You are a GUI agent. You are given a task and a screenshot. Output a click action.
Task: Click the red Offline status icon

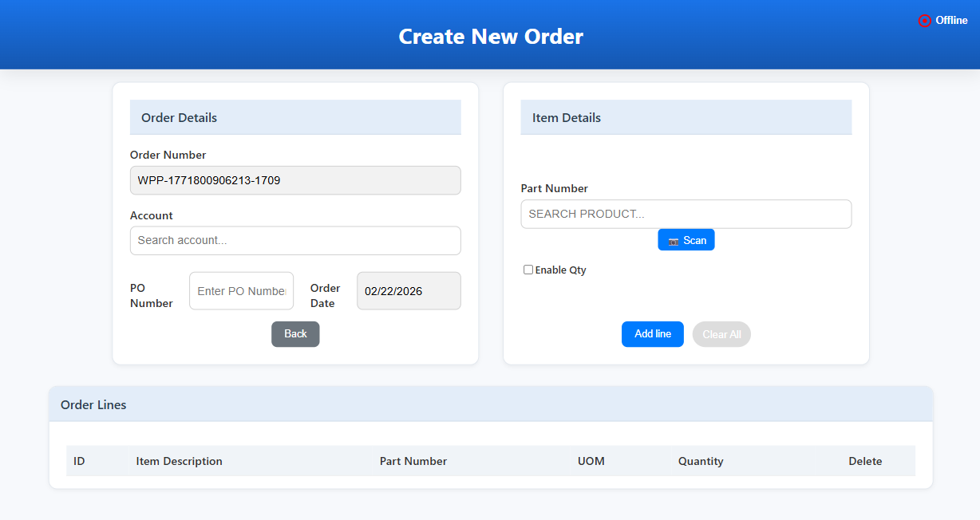[925, 21]
